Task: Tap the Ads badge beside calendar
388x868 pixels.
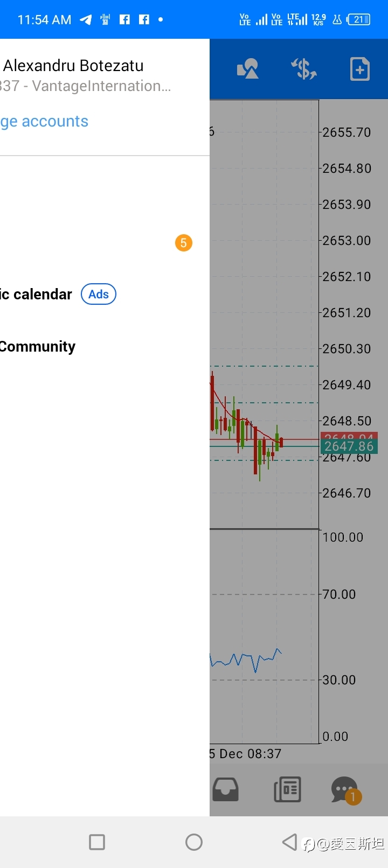Action: [99, 295]
